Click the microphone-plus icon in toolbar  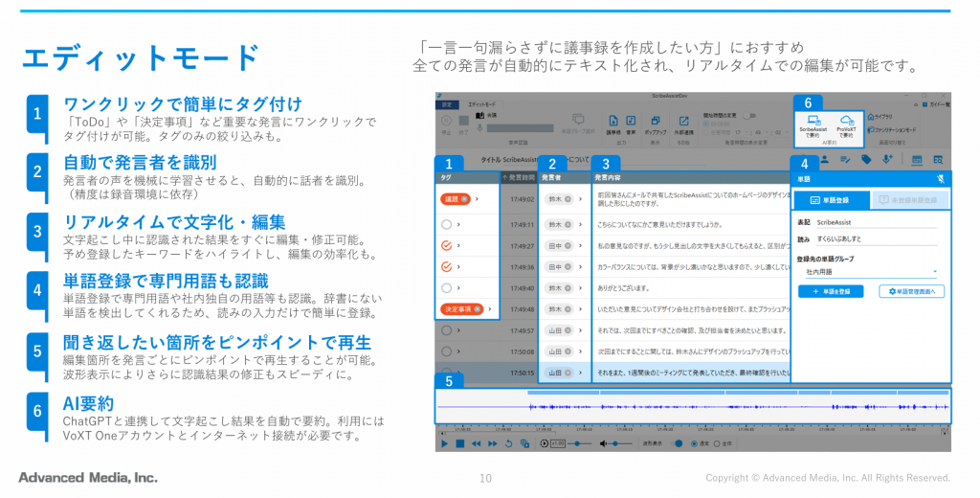pos(887,160)
